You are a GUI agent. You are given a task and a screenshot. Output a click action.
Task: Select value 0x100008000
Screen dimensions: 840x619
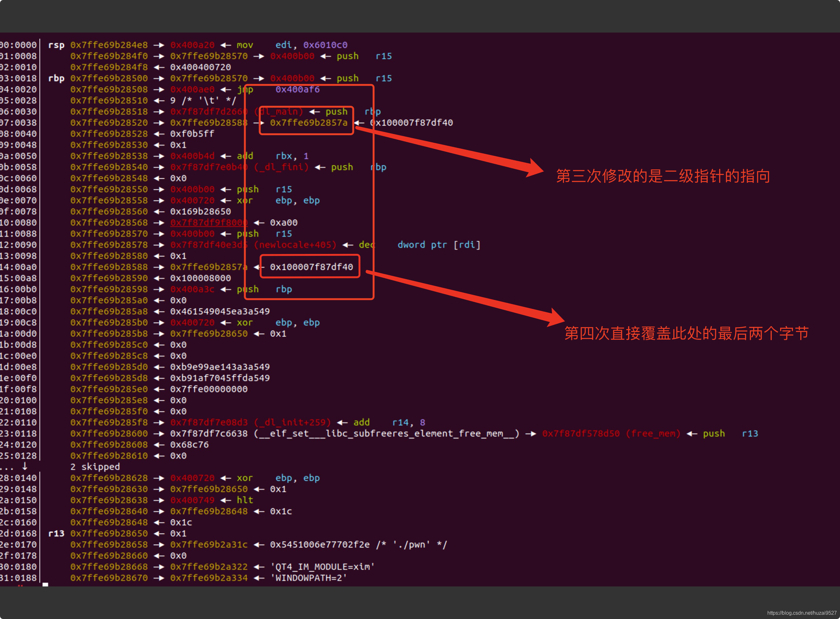[x=201, y=278]
